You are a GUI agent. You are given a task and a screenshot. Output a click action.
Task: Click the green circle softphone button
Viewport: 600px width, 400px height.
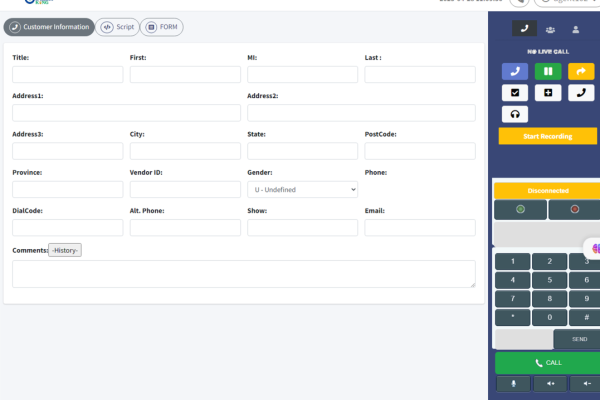click(x=520, y=209)
